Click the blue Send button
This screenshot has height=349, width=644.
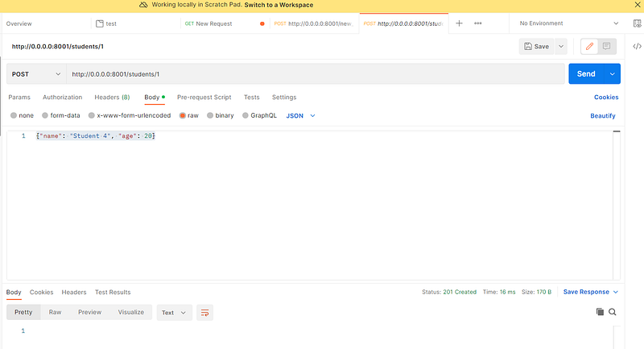(586, 74)
